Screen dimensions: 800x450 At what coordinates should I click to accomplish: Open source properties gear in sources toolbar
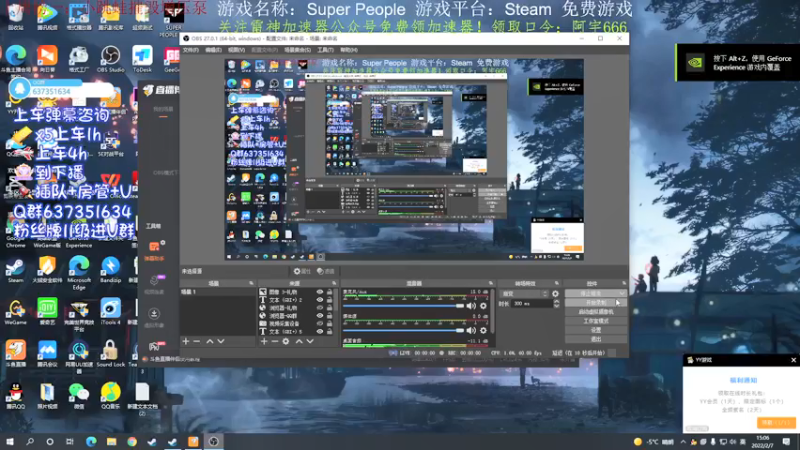(286, 341)
